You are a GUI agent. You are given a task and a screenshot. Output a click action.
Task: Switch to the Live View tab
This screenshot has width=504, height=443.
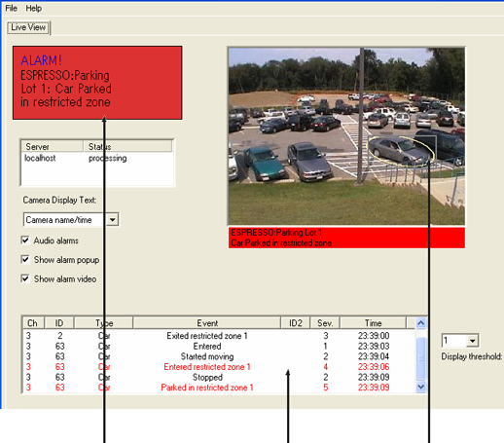28,27
